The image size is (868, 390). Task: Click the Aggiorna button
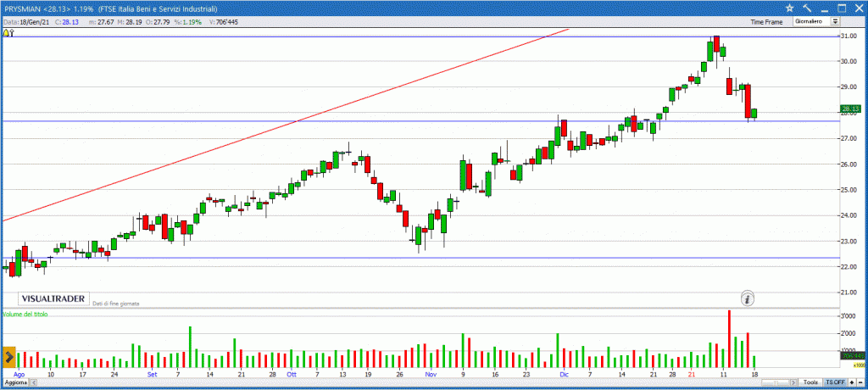[15, 383]
